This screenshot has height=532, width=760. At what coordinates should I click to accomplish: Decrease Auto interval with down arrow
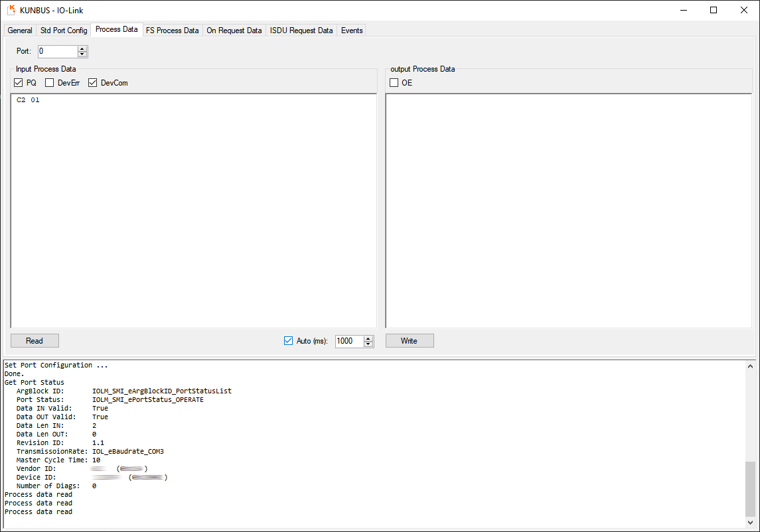click(369, 344)
